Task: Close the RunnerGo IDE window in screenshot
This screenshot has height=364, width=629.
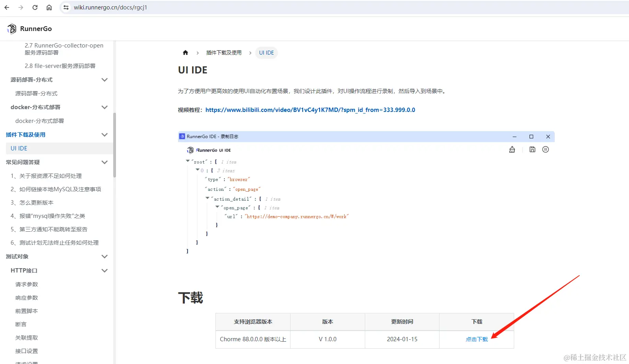Action: pyautogui.click(x=548, y=137)
